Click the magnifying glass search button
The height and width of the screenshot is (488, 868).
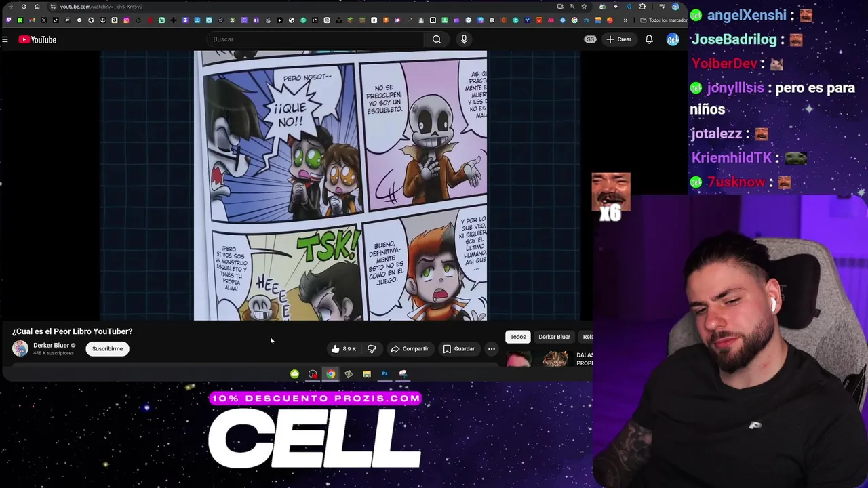point(437,39)
